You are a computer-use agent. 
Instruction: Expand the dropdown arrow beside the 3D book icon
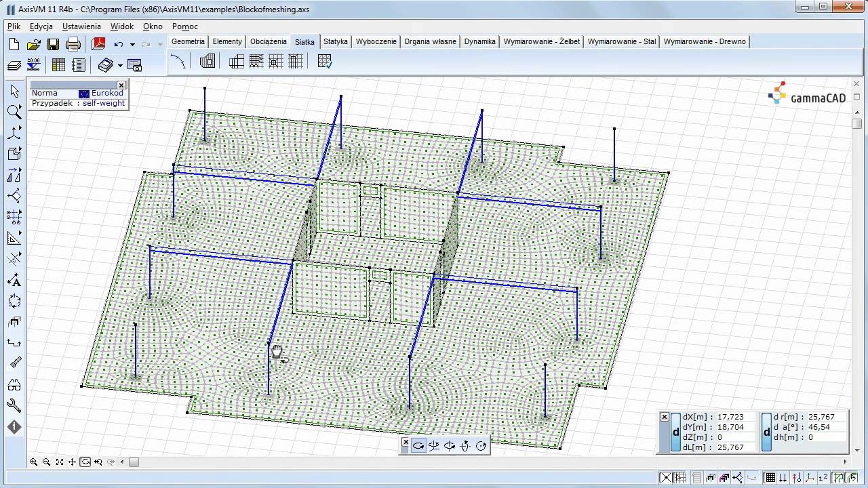pyautogui.click(x=120, y=66)
